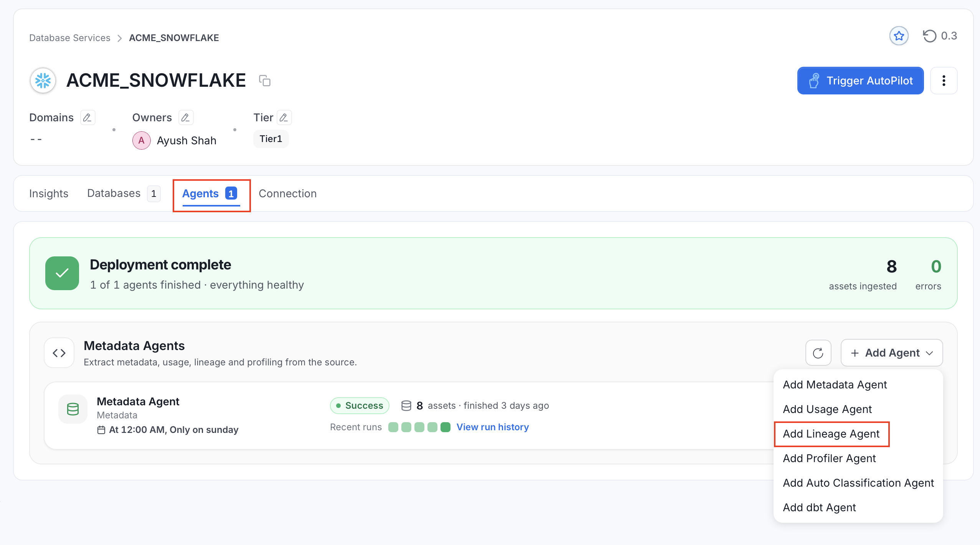
Task: Click ACME_SNOWFLAKE breadcrumb text
Action: tap(174, 38)
